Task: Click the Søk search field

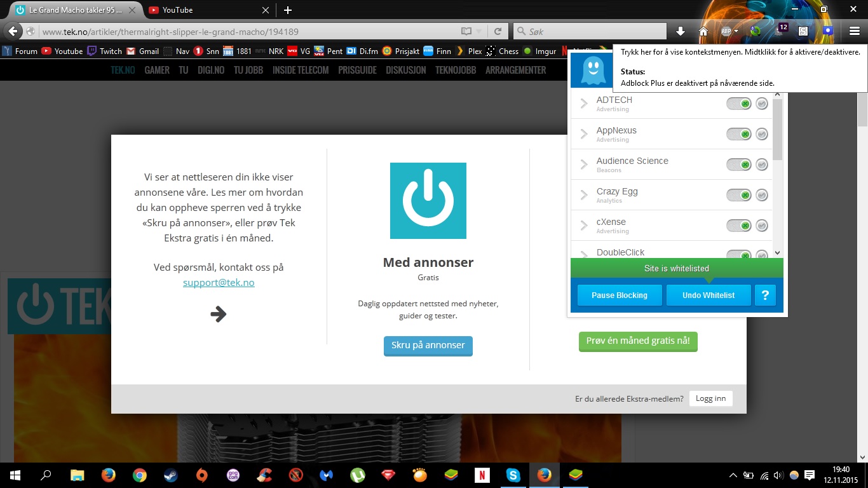Action: click(590, 31)
